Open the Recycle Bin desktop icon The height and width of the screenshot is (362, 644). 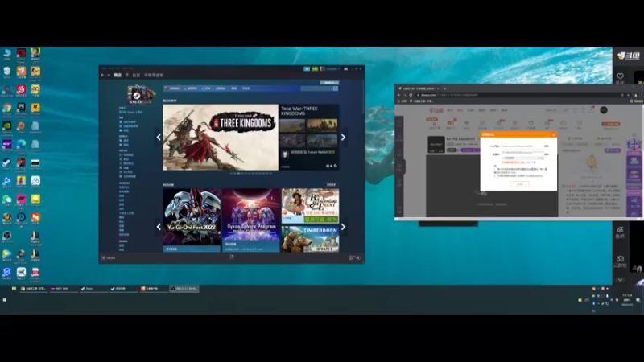(x=7, y=72)
